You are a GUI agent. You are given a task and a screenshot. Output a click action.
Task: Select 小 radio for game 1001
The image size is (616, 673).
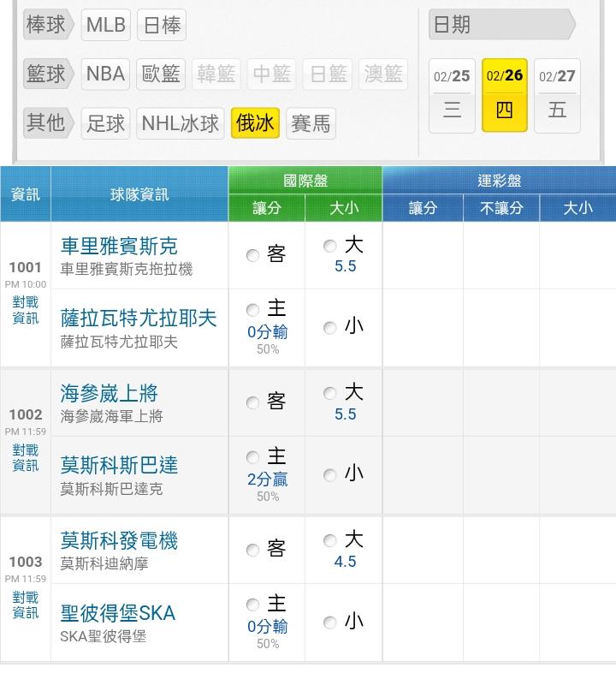329,328
